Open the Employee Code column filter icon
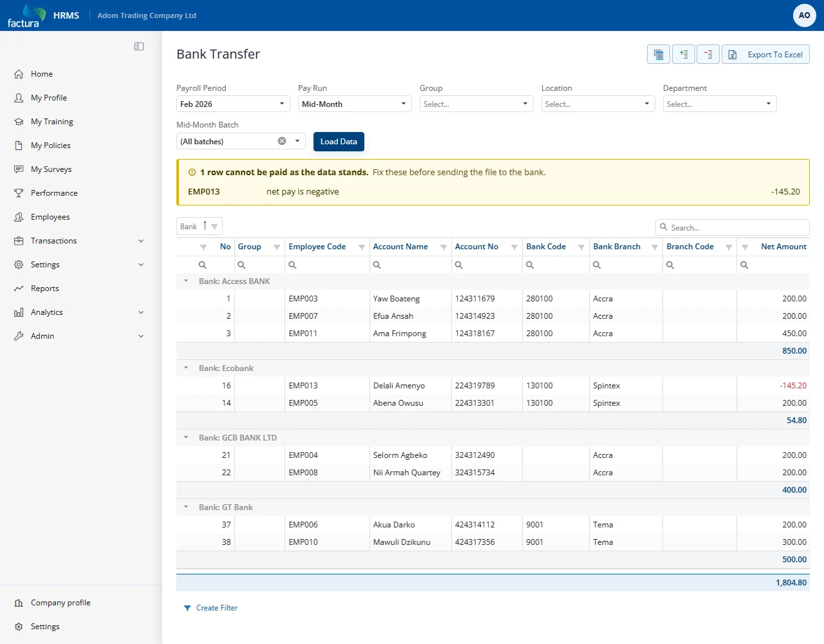Screen dimensions: 824x644 362,247
